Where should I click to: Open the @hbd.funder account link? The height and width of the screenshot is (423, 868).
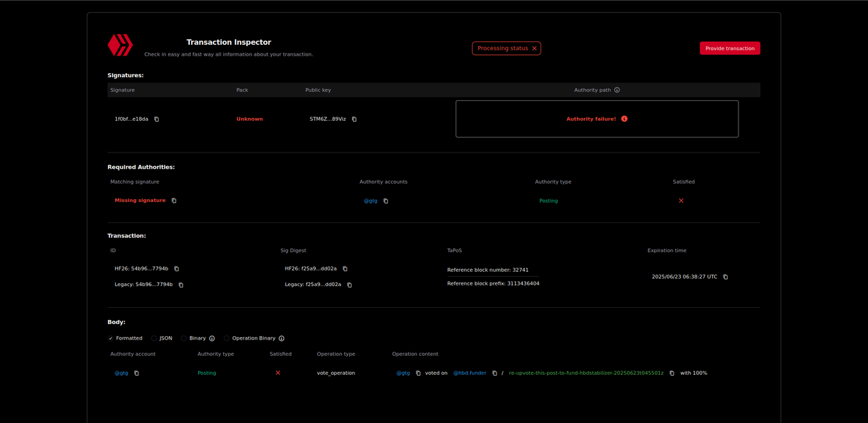[469, 373]
